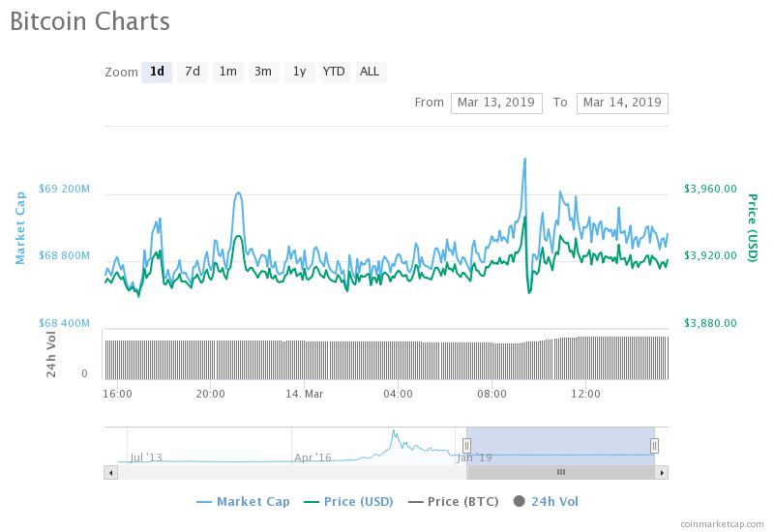
Task: Click the Market Cap axis title
Action: (x=19, y=228)
